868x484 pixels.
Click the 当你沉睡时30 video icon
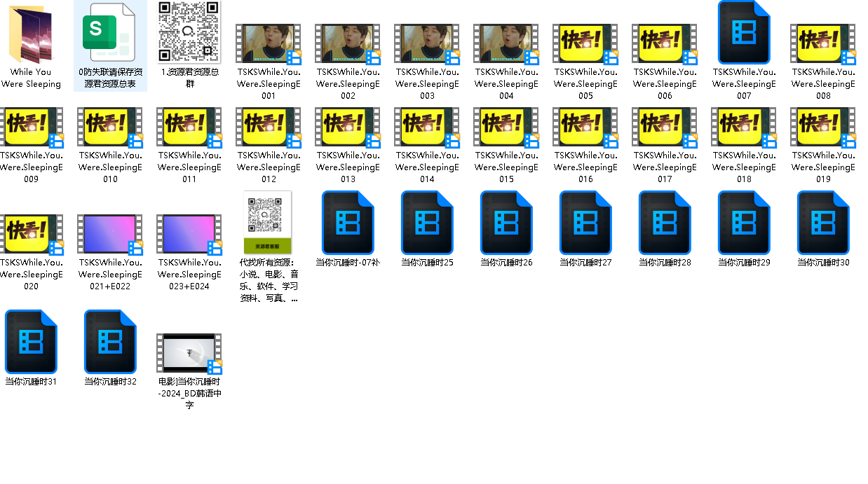coord(823,223)
